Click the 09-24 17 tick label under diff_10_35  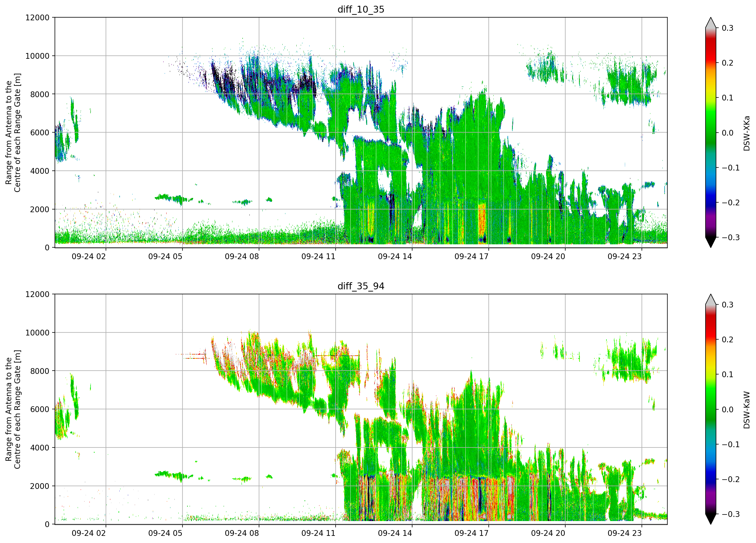pos(471,256)
